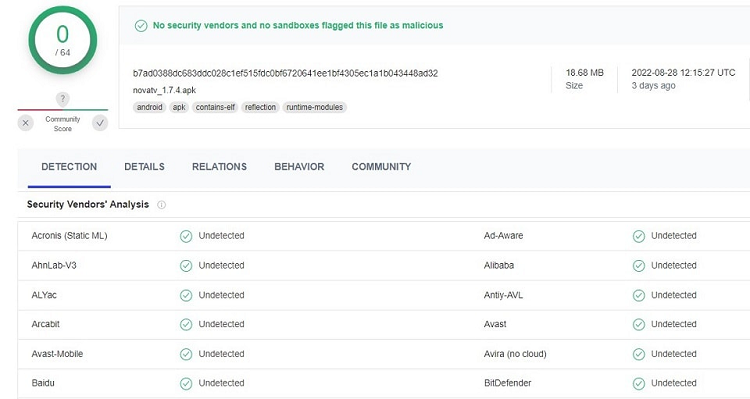Click the info icon beside Security Vendors' Analysis

pyautogui.click(x=162, y=205)
